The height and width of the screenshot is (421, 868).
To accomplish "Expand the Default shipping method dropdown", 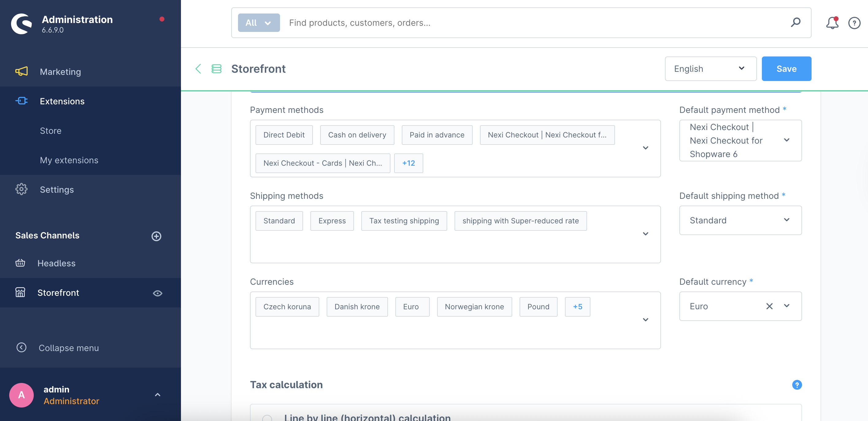I will click(x=787, y=220).
